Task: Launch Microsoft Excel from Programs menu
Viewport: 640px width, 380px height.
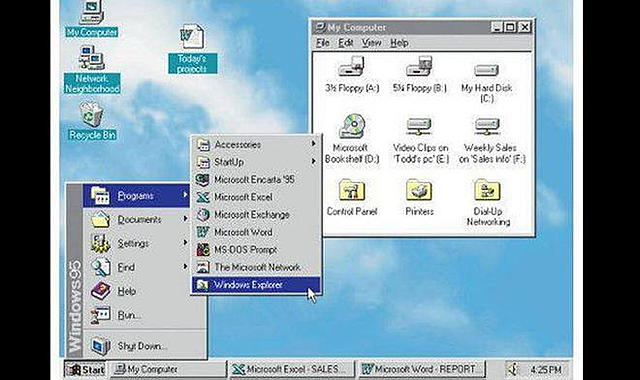Action: pos(256,197)
